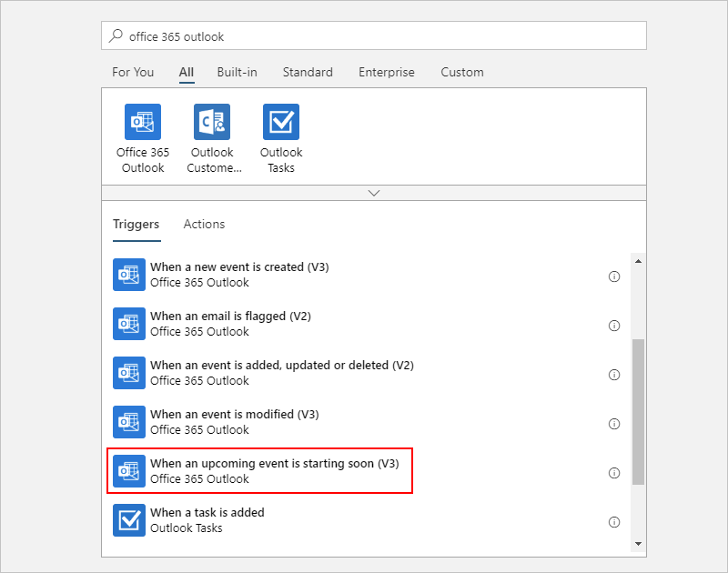Switch to the Standard tab
This screenshot has width=728, height=573.
308,73
